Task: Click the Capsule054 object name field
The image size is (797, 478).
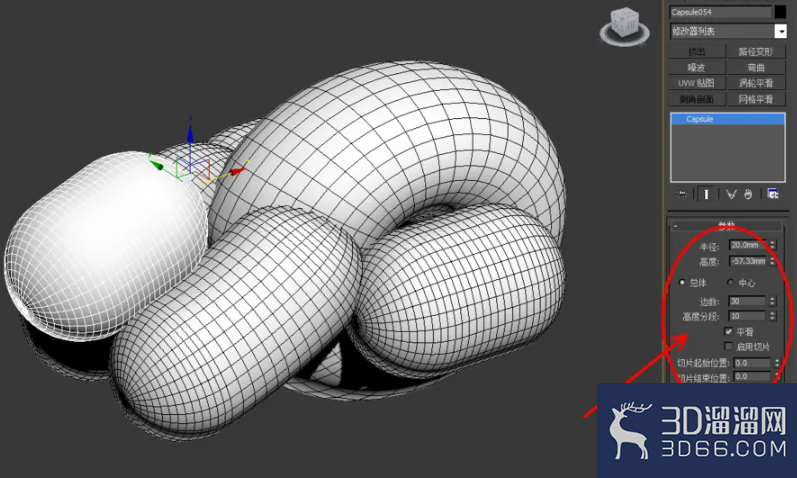Action: point(720,12)
